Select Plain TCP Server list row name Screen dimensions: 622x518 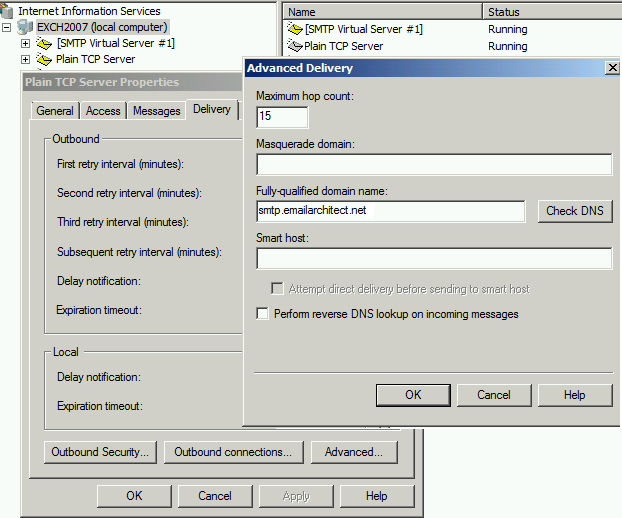[344, 46]
